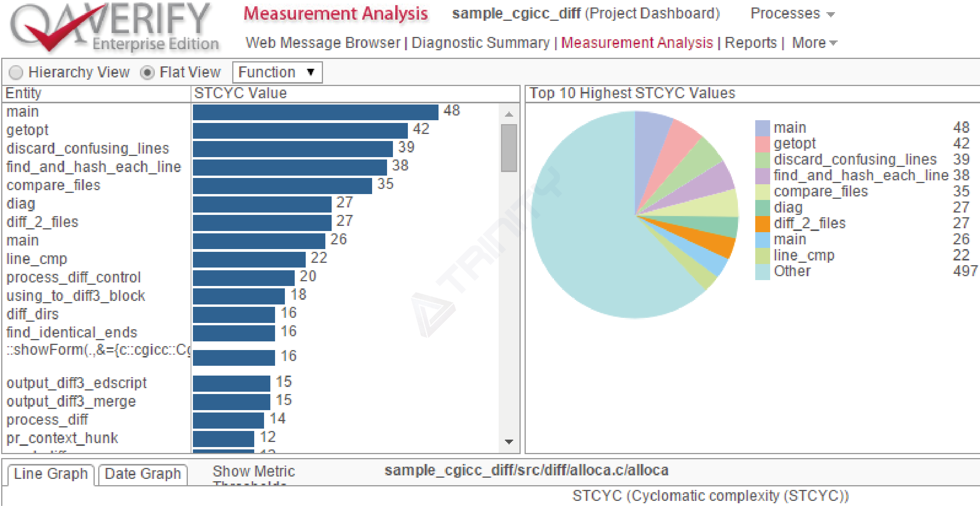
Task: Open the Diagnostic Summary link
Action: click(x=480, y=43)
